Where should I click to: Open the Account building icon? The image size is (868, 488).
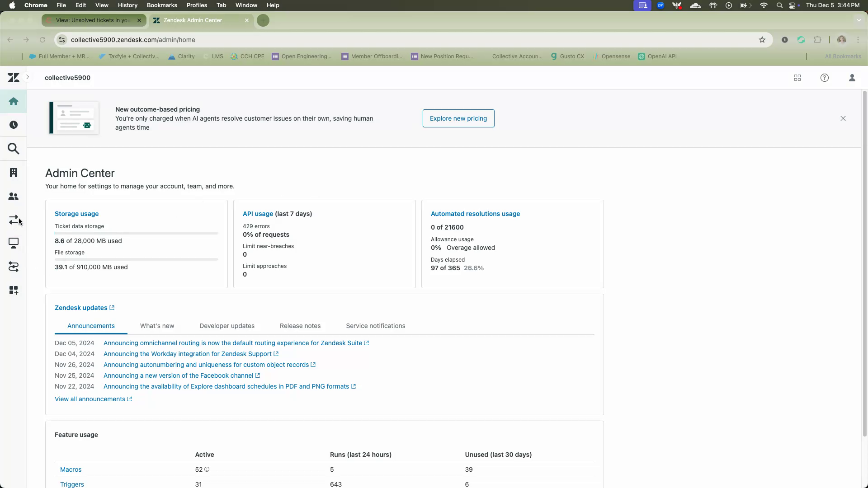click(14, 173)
